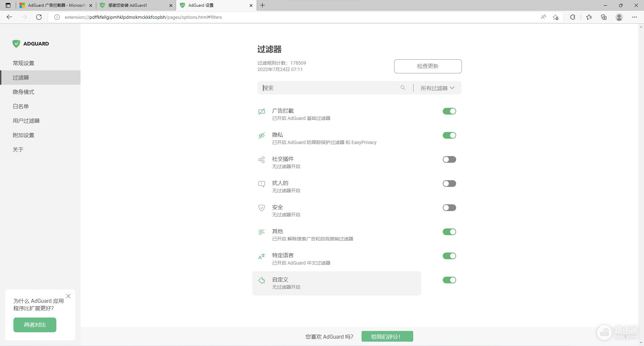
Task: Open the favorites star list icon
Action: 589,17
